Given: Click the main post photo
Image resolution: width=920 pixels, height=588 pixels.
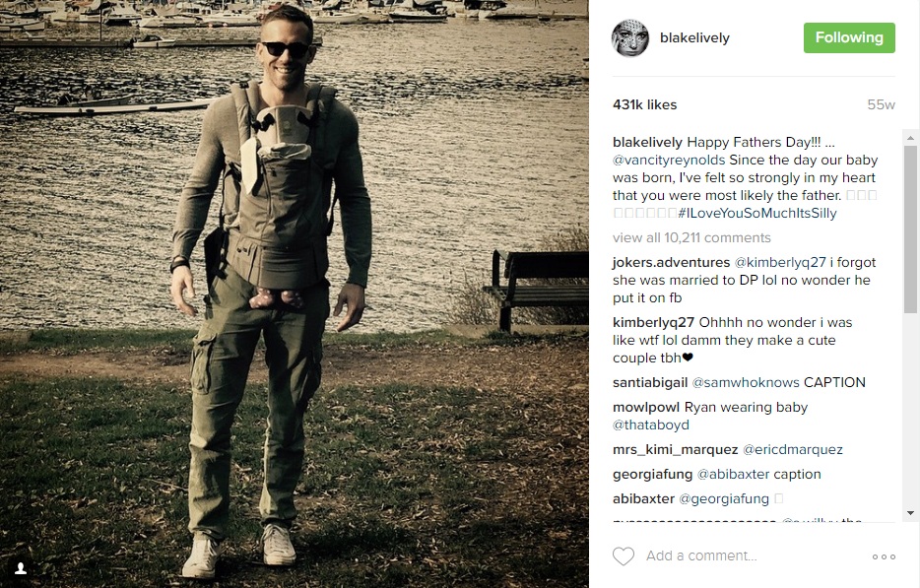Looking at the screenshot, I should point(295,294).
